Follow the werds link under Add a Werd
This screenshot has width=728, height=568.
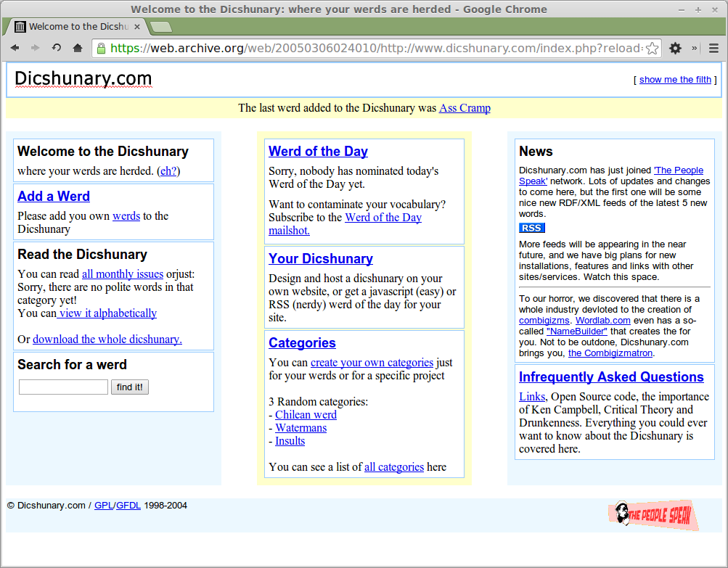126,216
